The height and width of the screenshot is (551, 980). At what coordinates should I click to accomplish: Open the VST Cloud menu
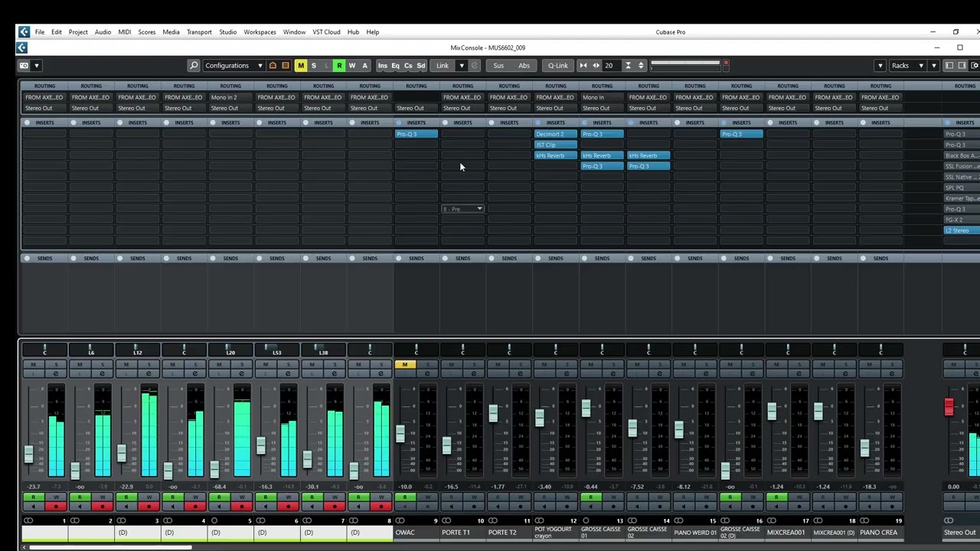pyautogui.click(x=326, y=32)
